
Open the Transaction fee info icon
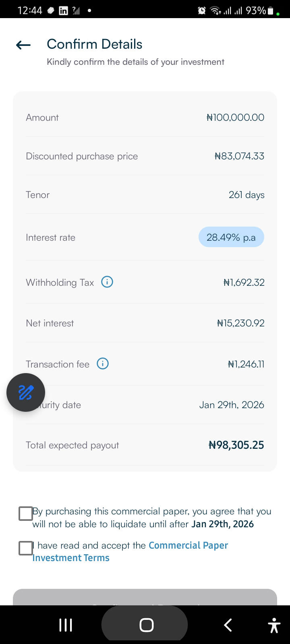point(103,364)
